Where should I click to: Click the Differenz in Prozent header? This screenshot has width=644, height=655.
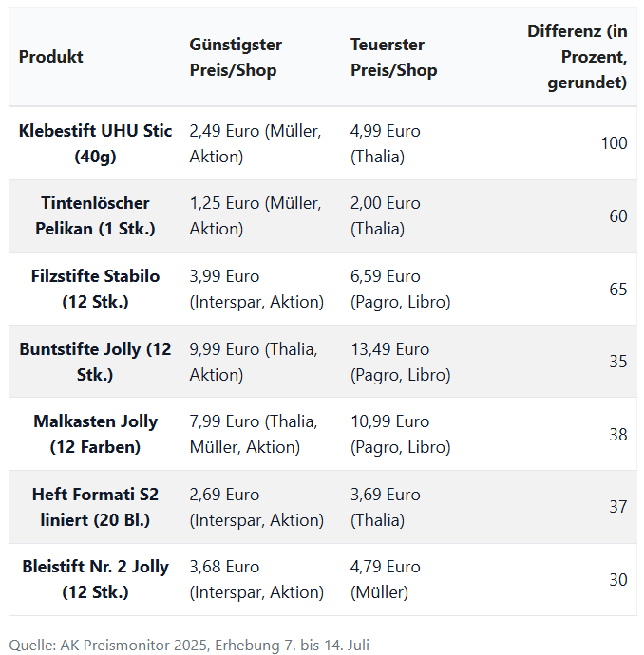(577, 57)
